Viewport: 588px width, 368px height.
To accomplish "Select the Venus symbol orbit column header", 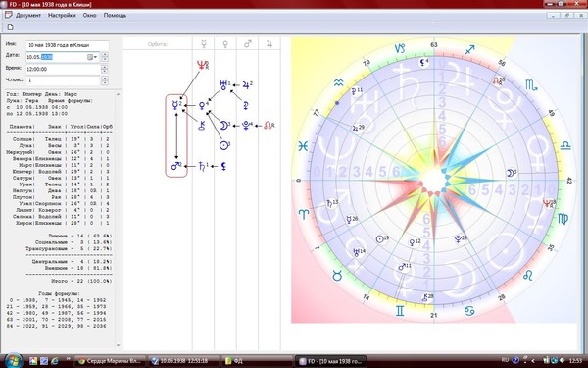I will [x=225, y=44].
